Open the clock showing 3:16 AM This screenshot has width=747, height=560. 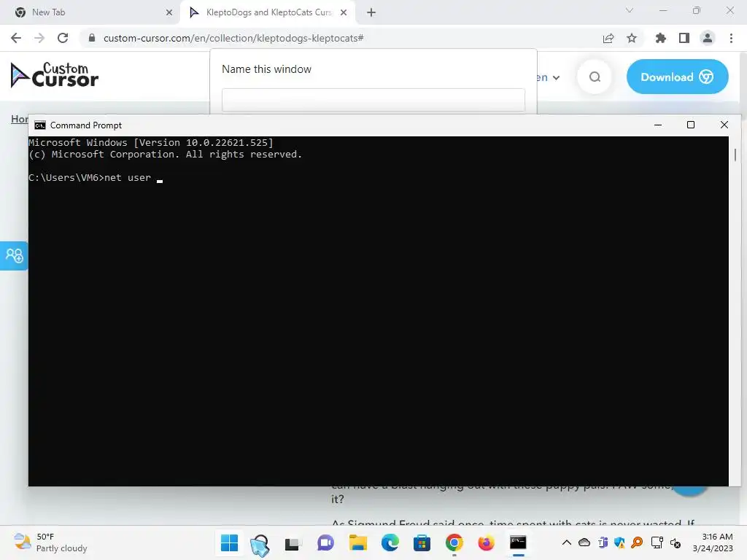pos(713,542)
